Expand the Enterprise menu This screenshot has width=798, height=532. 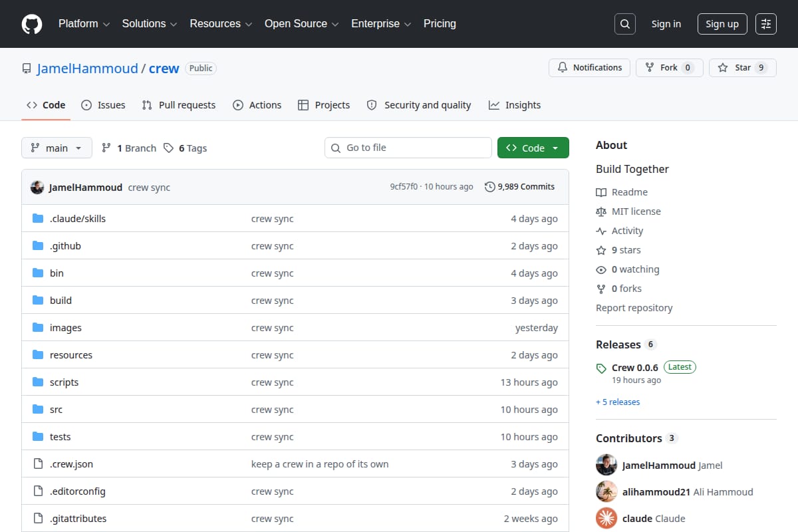tap(381, 24)
